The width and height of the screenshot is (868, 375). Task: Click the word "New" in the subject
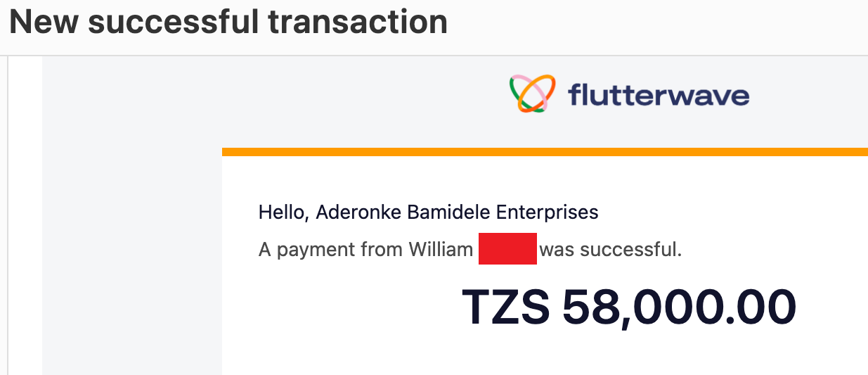pyautogui.click(x=44, y=22)
